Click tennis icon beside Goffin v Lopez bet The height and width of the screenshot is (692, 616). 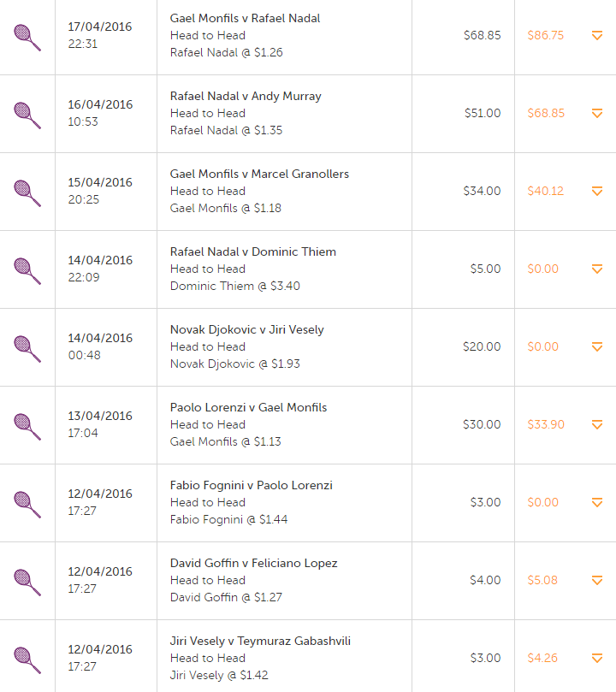pyautogui.click(x=27, y=583)
